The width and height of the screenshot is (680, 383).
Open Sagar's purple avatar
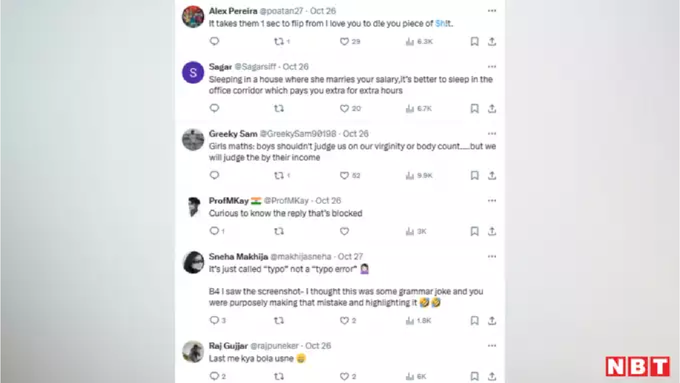tap(193, 72)
